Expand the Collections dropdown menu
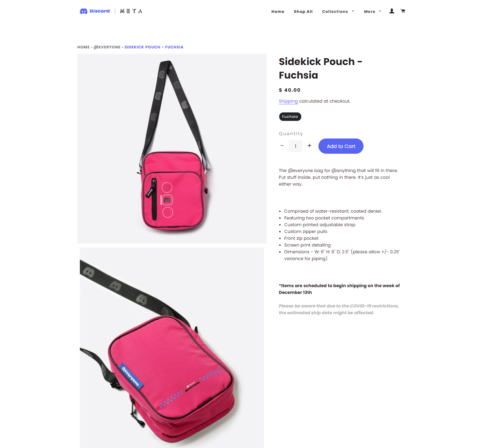Image resolution: width=484 pixels, height=448 pixels. [x=338, y=12]
